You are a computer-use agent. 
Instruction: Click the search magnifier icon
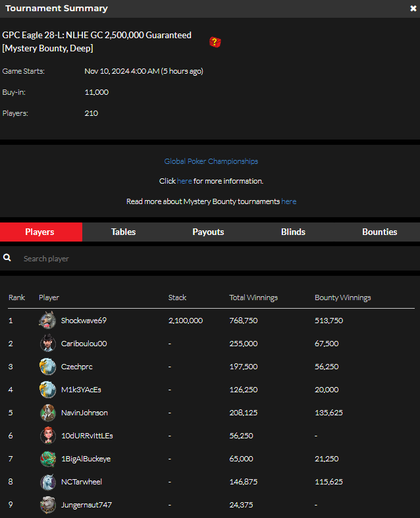pyautogui.click(x=7, y=257)
